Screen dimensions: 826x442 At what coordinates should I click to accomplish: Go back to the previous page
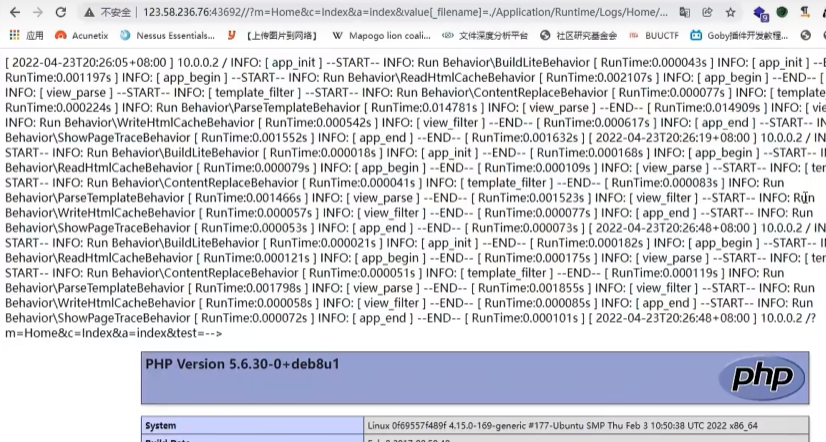pos(15,12)
